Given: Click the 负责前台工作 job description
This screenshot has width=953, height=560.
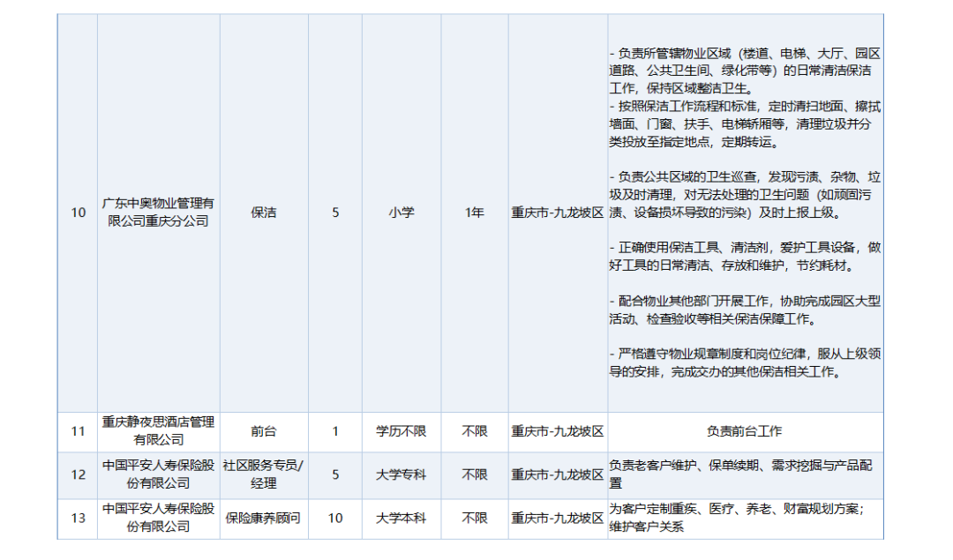Looking at the screenshot, I should (749, 431).
